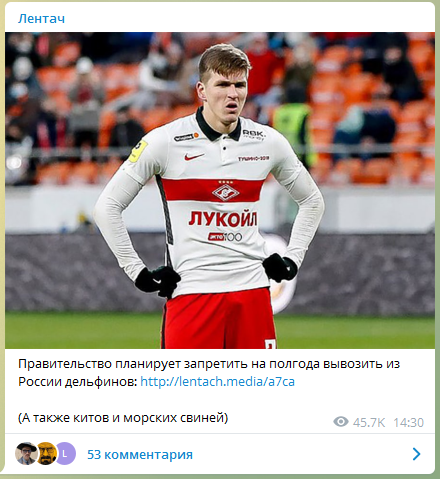Click the Nike swoosh on shirt
Screen dimensions: 440x479
point(194,157)
